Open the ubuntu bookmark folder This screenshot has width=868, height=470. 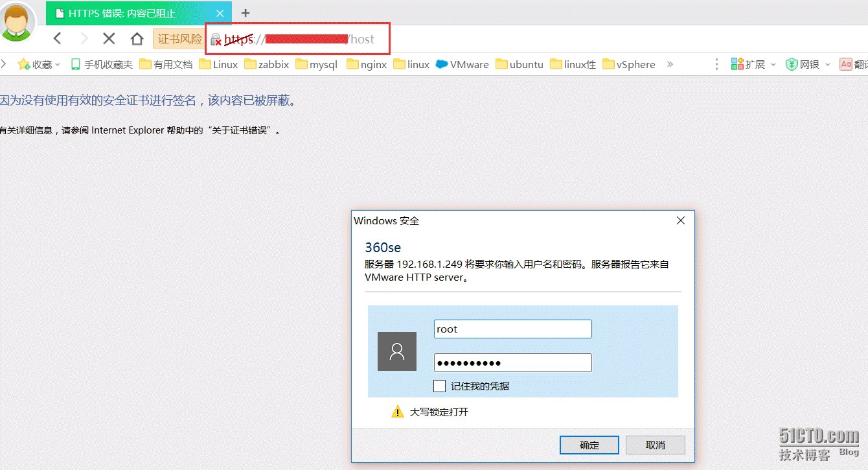pyautogui.click(x=520, y=64)
